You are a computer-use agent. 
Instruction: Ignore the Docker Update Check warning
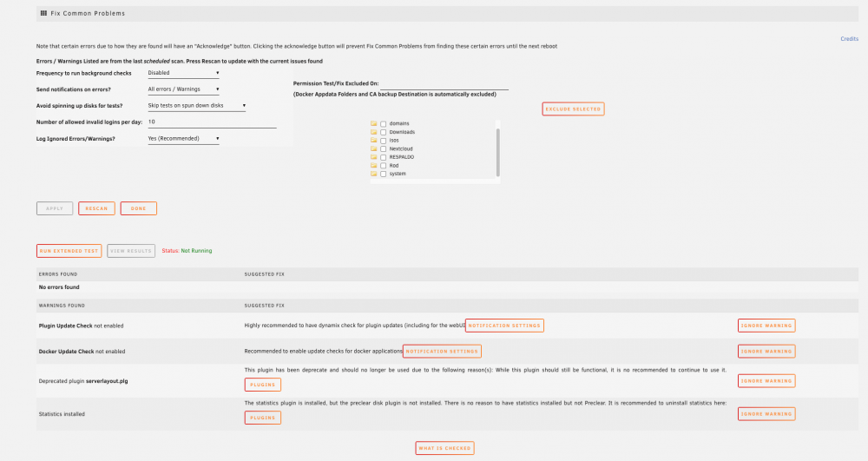pyautogui.click(x=766, y=351)
